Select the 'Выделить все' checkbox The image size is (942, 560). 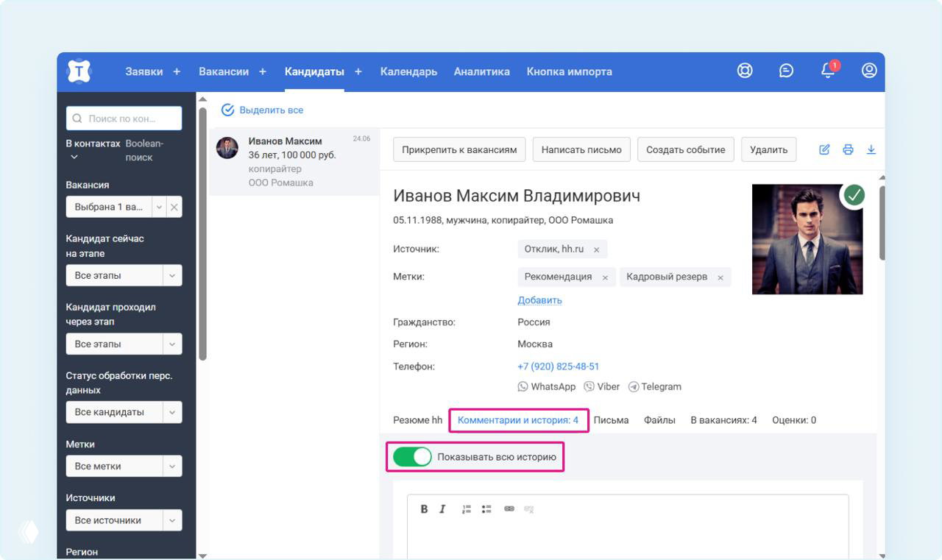227,109
